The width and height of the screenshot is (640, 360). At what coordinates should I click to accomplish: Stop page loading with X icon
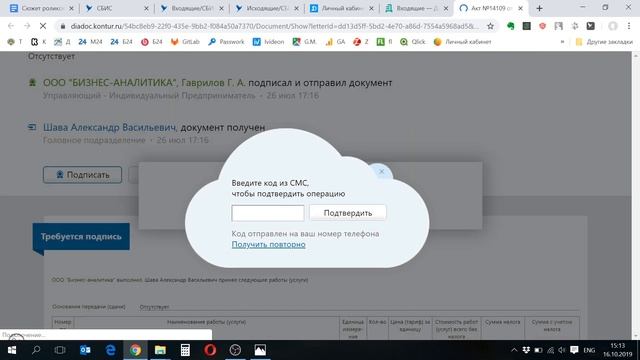[42, 26]
